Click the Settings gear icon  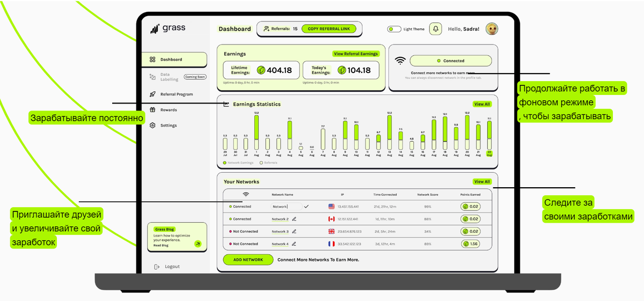[x=152, y=126]
